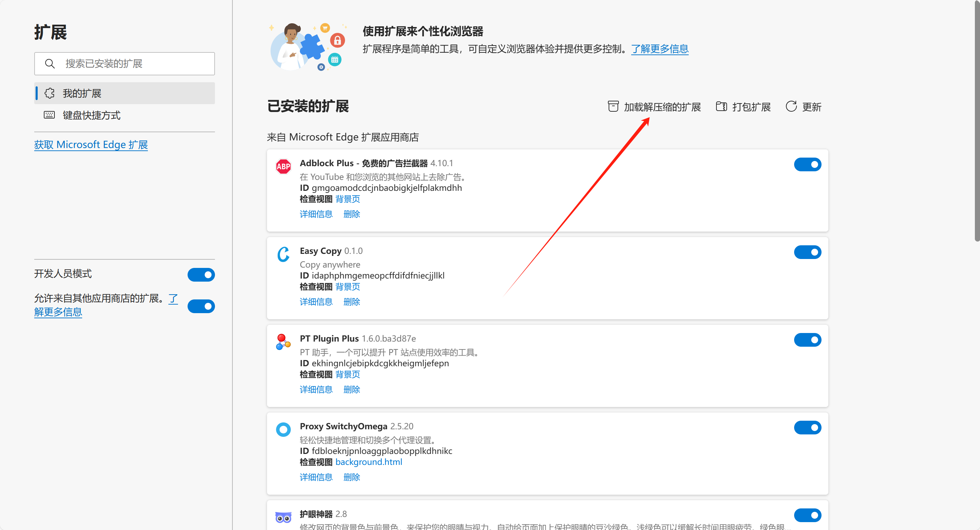Screen dimensions: 980x530
Task: Open Easy Copy 背景页 inspect view
Action: pyautogui.click(x=348, y=287)
